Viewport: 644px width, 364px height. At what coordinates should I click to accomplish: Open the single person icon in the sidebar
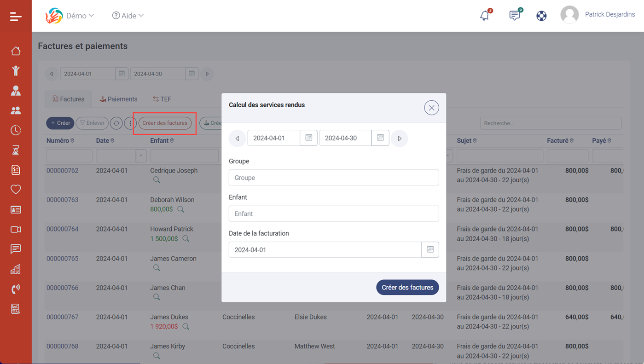point(16,91)
